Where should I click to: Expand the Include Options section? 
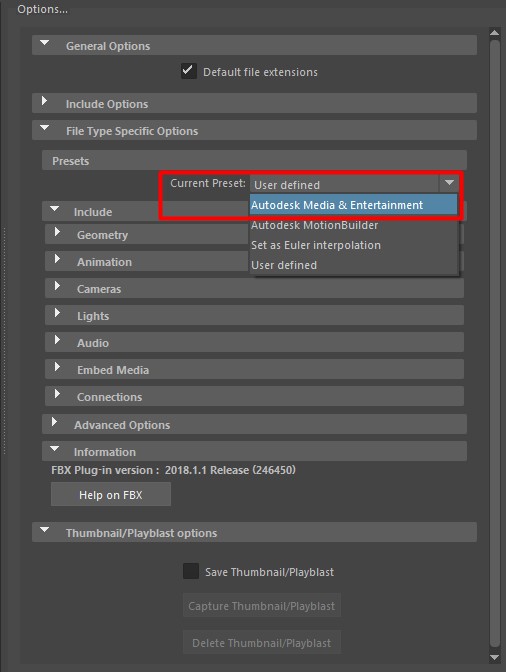[x=44, y=101]
